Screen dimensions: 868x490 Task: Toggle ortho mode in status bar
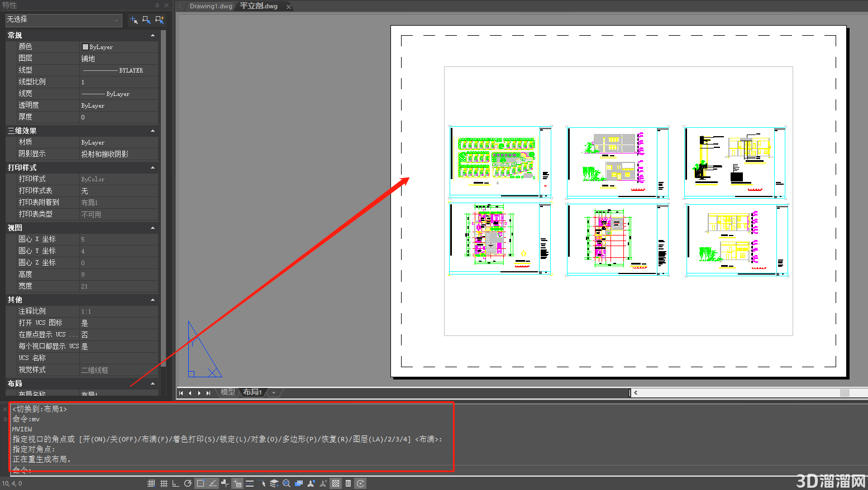click(x=175, y=483)
